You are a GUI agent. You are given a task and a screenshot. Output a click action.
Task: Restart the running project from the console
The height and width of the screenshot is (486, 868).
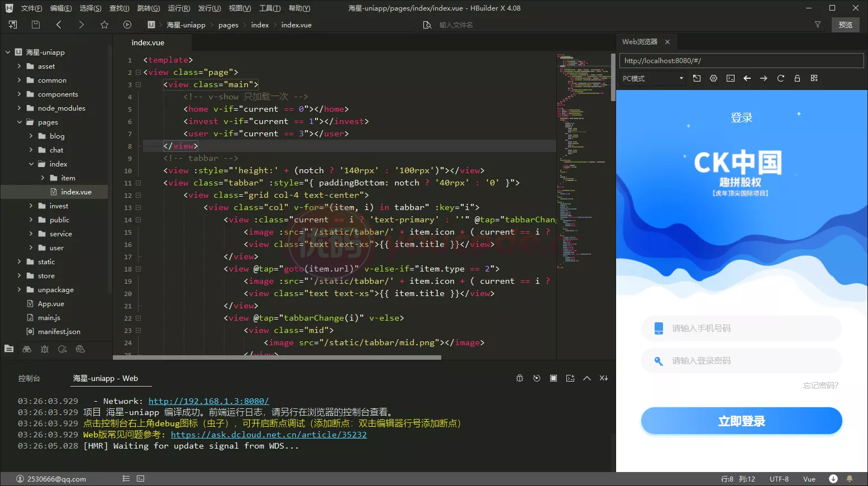tap(537, 378)
